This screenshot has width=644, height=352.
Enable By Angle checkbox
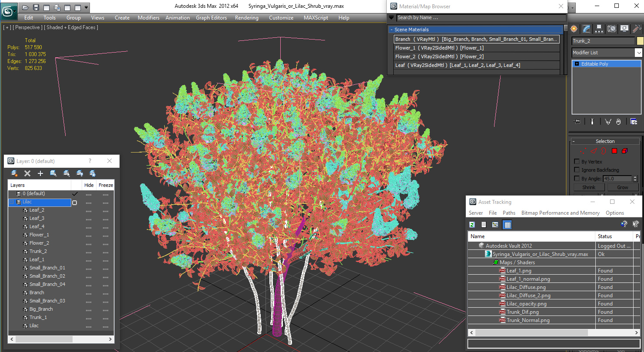click(577, 178)
